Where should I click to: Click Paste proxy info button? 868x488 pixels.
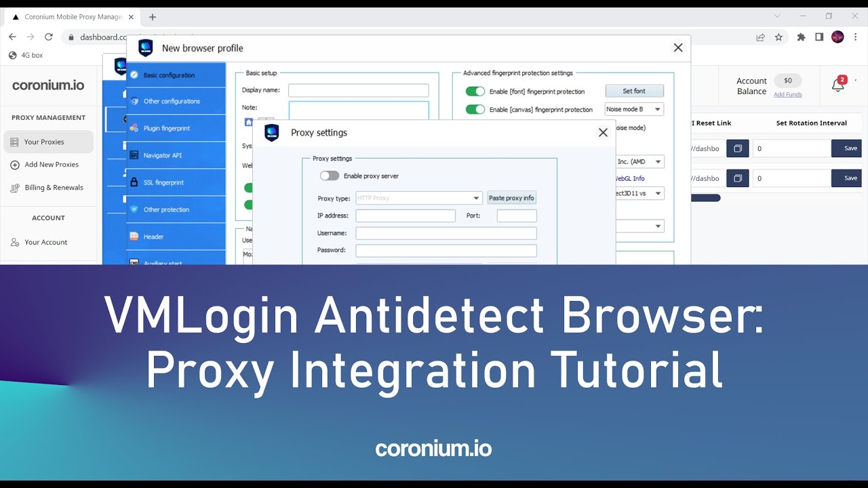511,198
